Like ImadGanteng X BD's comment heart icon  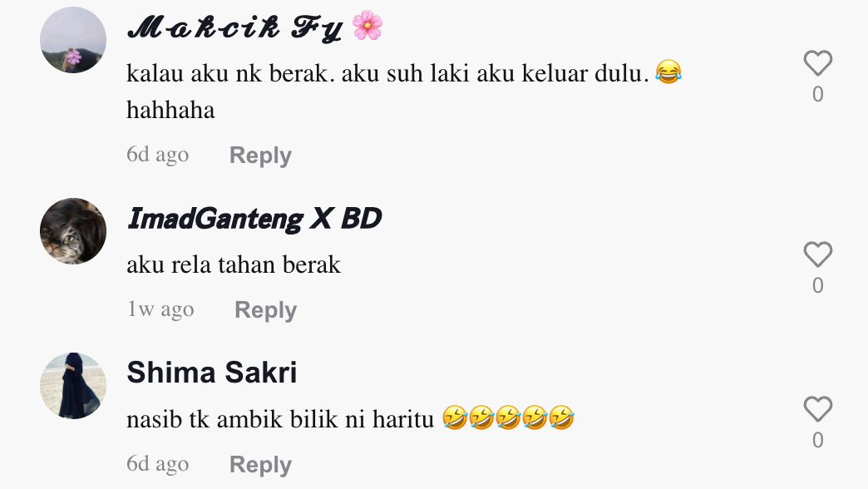pos(817,254)
